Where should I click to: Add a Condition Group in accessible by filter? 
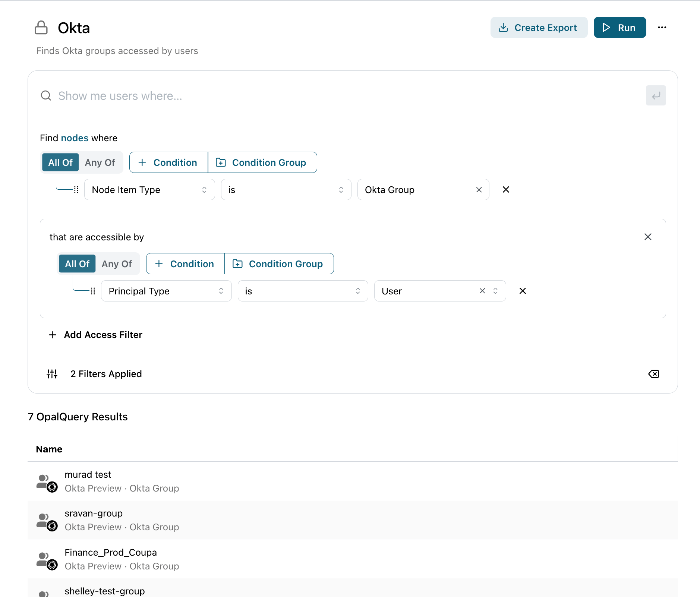pos(279,264)
